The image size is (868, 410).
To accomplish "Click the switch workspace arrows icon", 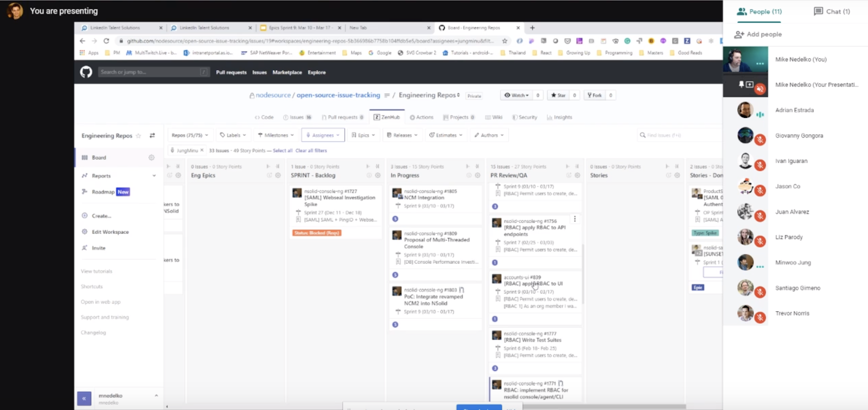I will pos(152,136).
